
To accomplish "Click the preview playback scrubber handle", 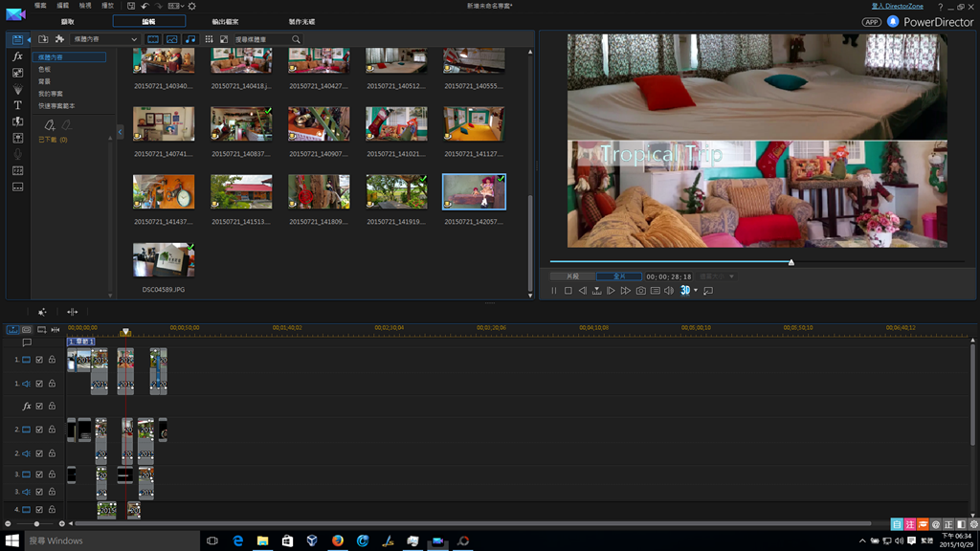I will click(791, 262).
